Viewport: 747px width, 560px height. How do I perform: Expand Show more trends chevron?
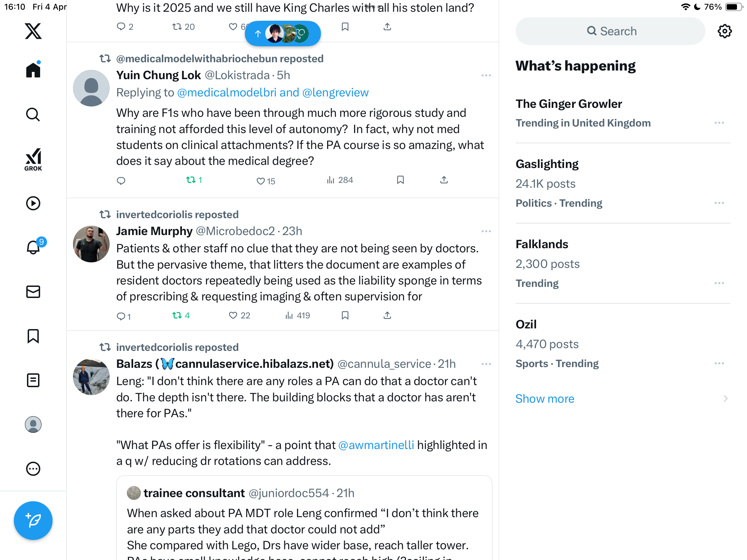click(726, 399)
